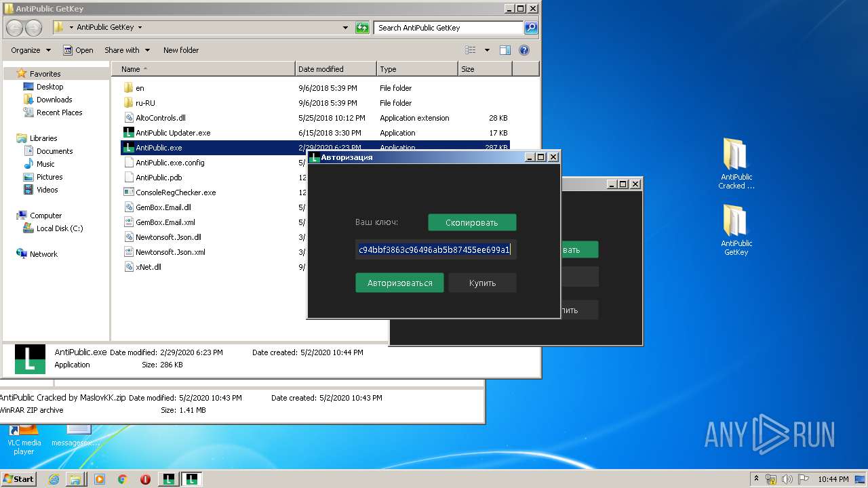Open the Documents library
The width and height of the screenshot is (868, 488).
tap(54, 151)
